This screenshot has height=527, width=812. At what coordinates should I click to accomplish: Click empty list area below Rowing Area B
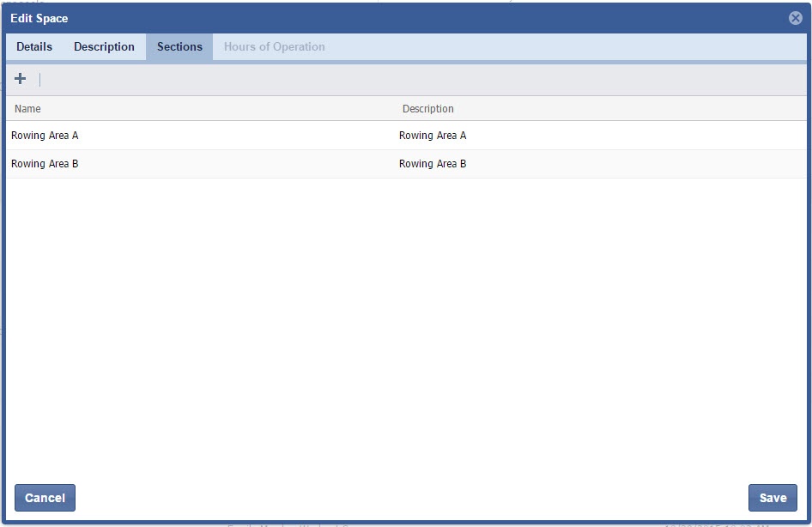[403, 326]
